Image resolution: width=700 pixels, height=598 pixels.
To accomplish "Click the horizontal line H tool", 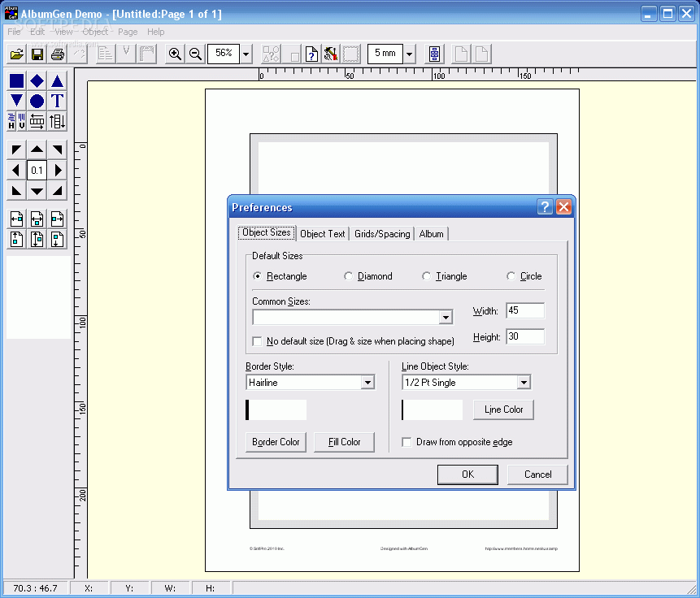I will (11, 121).
